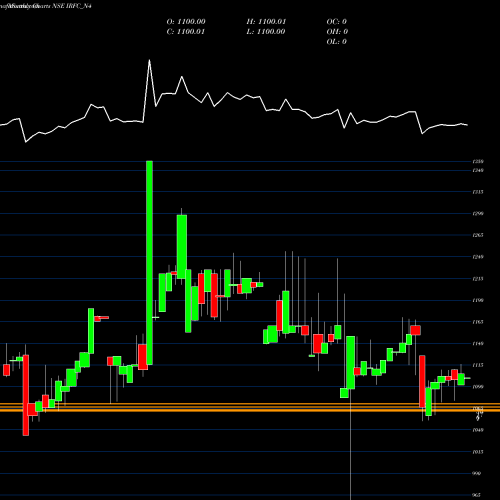
Task: Click the 990 price axis label
Action: pos(477,474)
